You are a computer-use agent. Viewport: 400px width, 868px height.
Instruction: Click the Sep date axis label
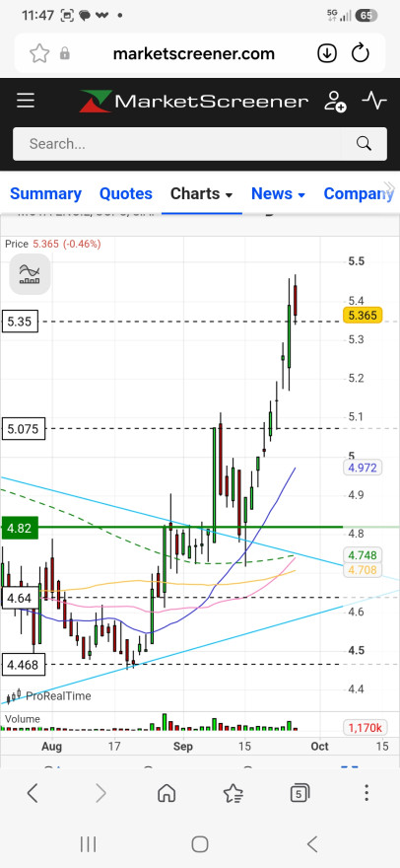click(x=183, y=747)
